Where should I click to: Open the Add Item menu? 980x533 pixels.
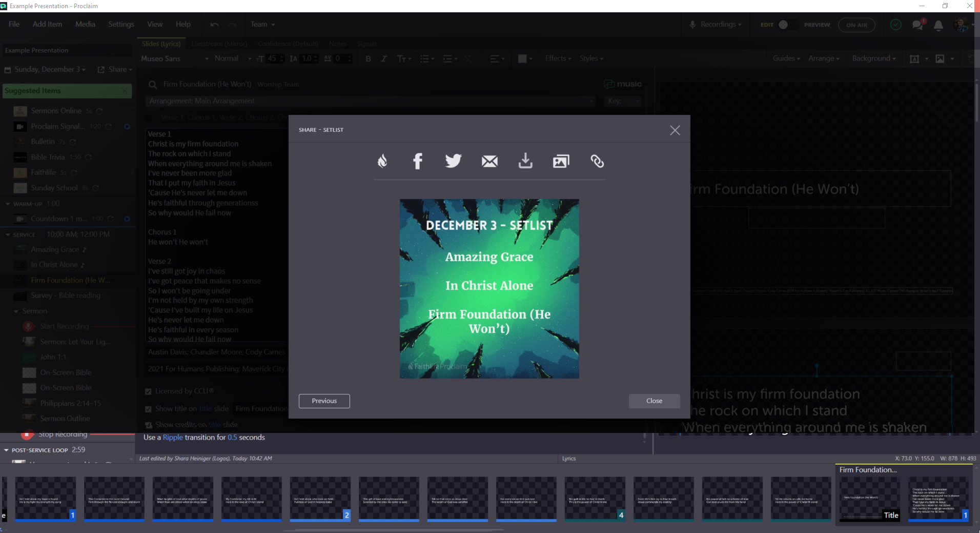point(47,24)
